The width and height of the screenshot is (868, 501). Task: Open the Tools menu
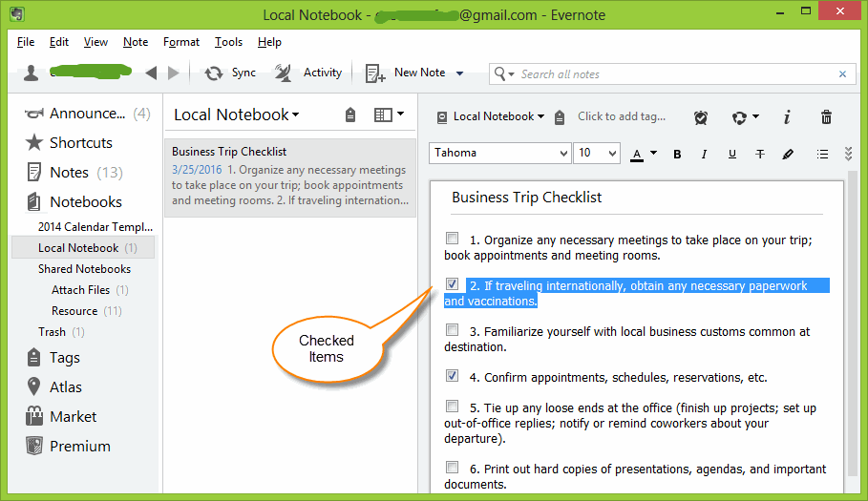[x=228, y=42]
